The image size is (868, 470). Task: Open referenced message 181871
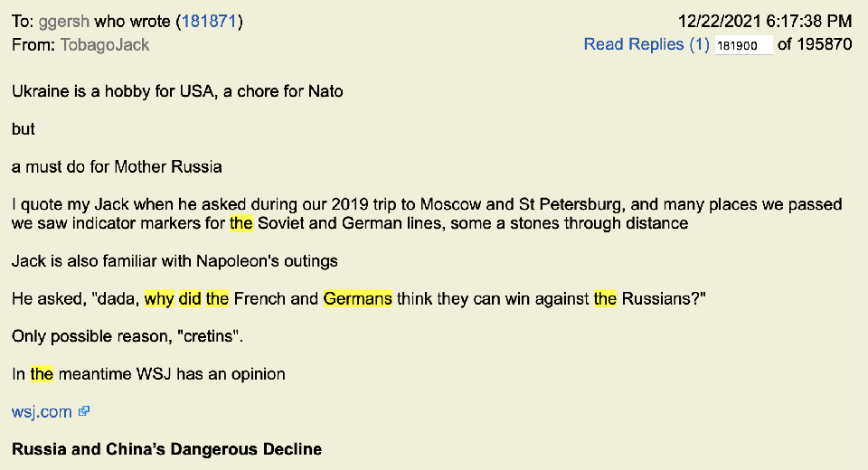pos(210,21)
